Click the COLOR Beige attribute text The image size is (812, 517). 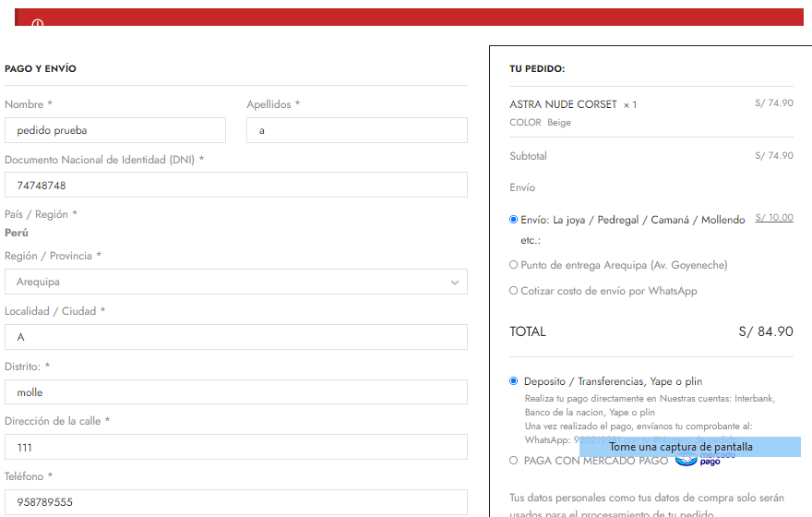540,122
